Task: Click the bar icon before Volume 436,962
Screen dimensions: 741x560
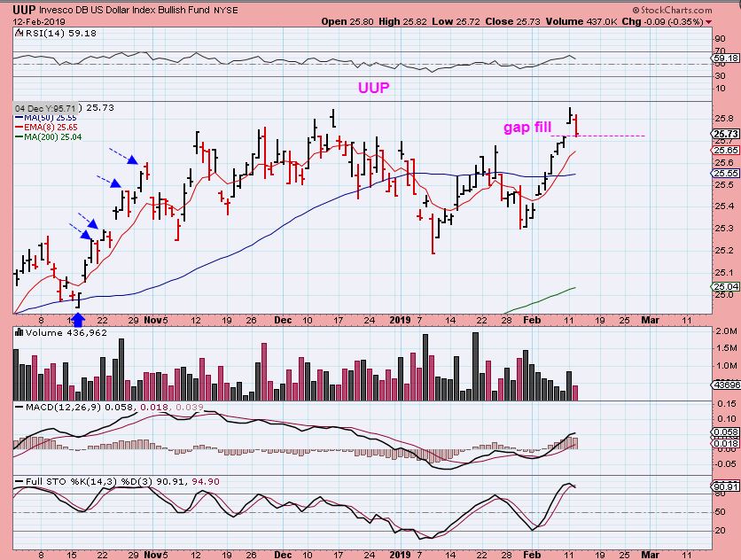Action: click(19, 332)
